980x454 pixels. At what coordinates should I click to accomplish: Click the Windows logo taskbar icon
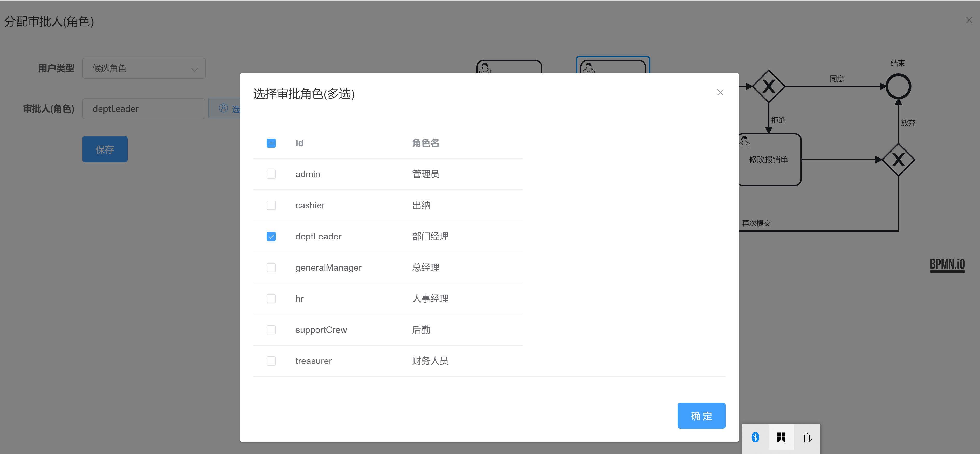(x=781, y=437)
